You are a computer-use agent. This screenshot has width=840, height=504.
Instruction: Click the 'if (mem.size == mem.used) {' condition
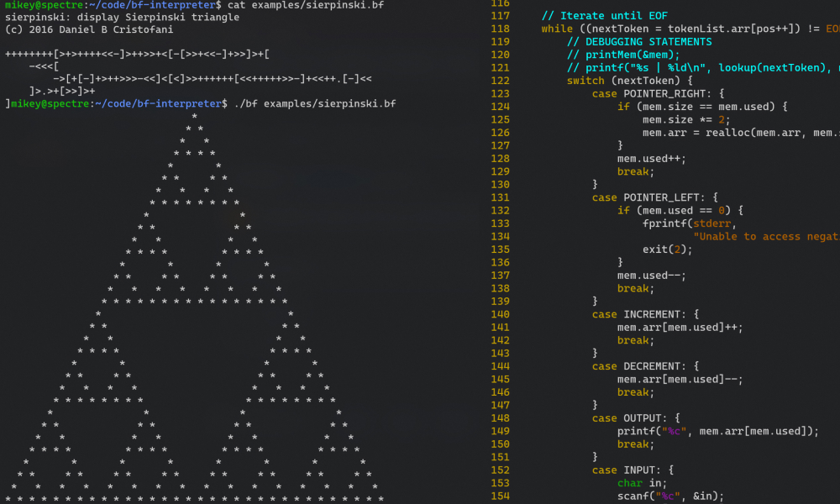coord(702,107)
